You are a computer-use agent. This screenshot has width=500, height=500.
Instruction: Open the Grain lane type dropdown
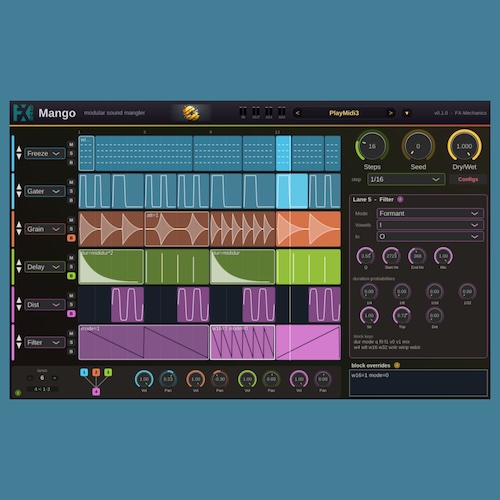tap(45, 229)
